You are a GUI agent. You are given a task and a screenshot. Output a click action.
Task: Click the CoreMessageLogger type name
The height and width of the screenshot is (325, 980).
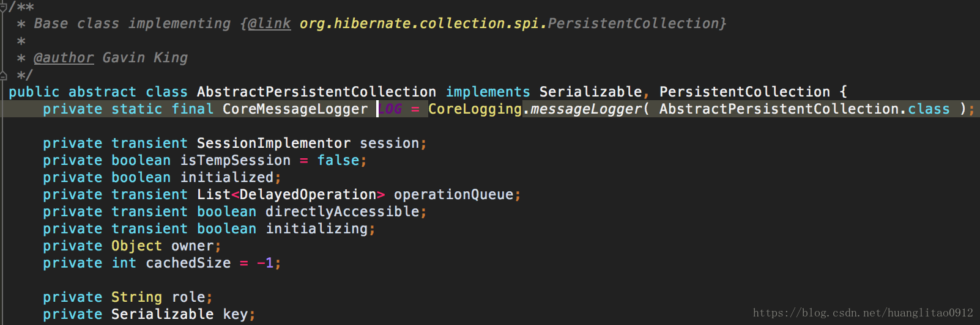coord(295,109)
